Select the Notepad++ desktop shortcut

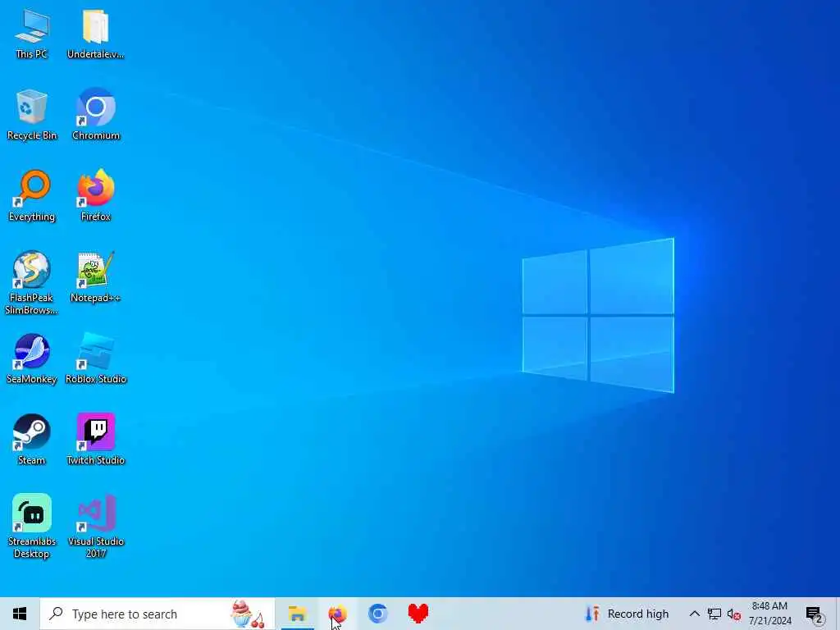coord(95,277)
